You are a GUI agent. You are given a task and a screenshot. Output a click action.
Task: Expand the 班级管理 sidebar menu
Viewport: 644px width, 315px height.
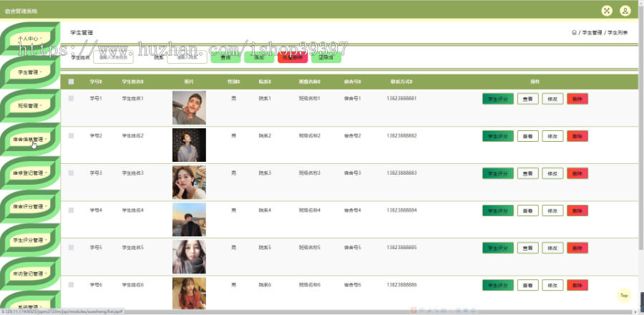tap(30, 105)
